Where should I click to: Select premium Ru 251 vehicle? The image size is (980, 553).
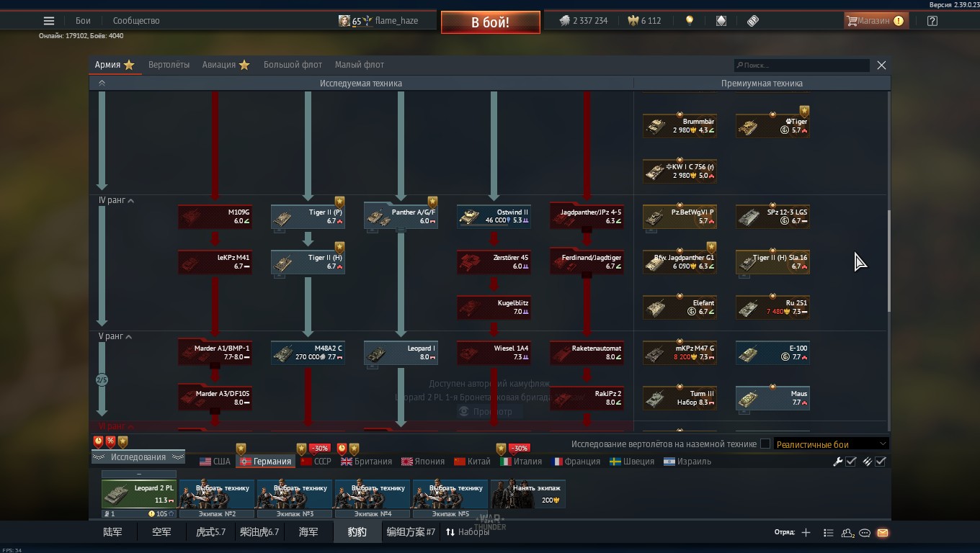772,307
